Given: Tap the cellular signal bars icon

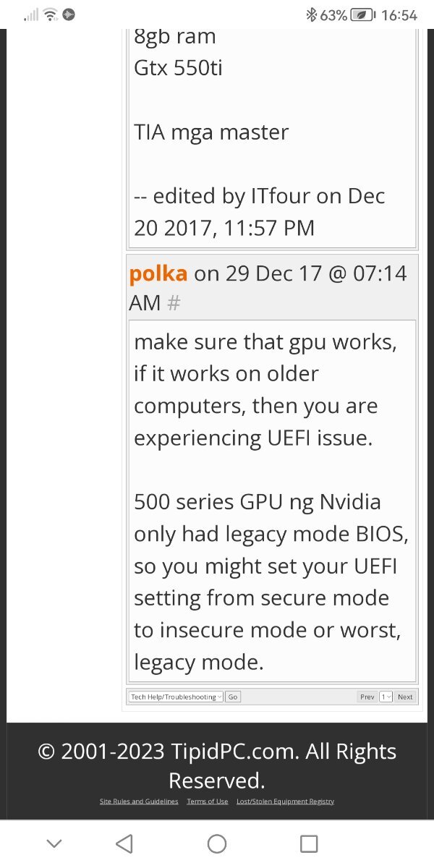Looking at the screenshot, I should pyautogui.click(x=31, y=14).
